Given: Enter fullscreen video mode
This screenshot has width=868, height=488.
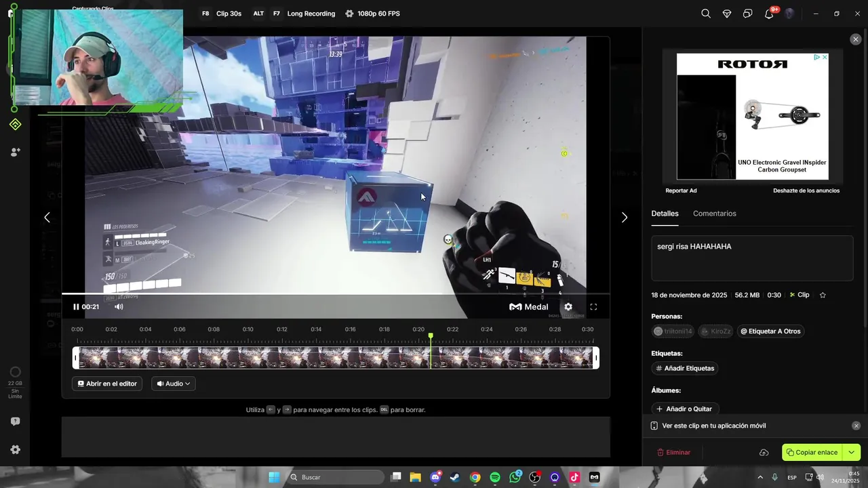Looking at the screenshot, I should pos(593,307).
